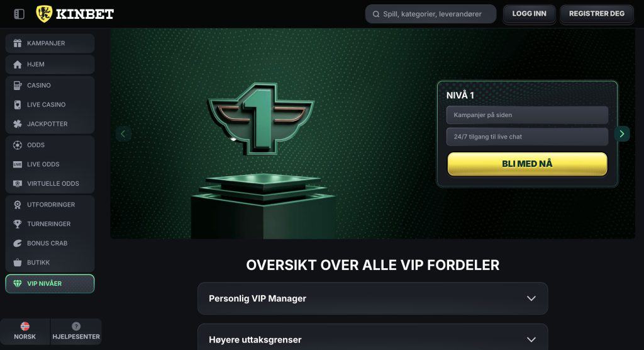644x350 pixels.
Task: Select the Odds football icon
Action: click(17, 145)
